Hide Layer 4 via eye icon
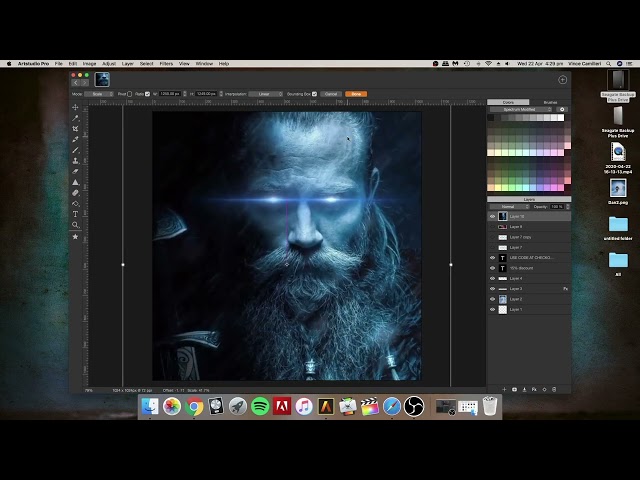The width and height of the screenshot is (640, 480). click(x=493, y=278)
